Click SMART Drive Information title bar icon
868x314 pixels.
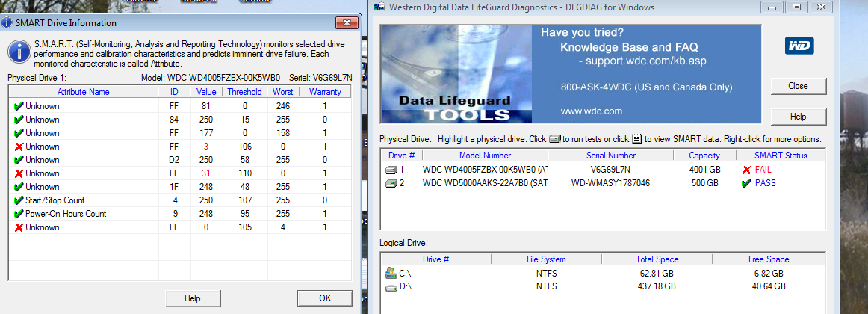pos(7,22)
